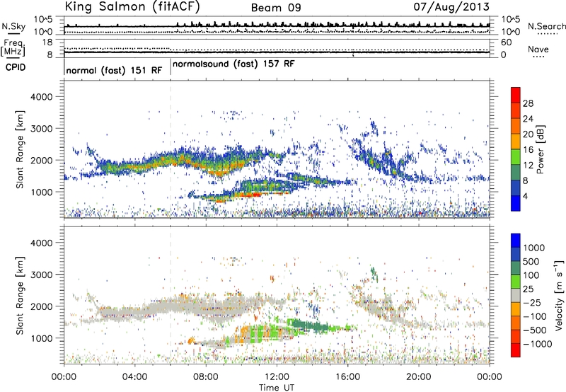Click the 'Slant Range [km]' label of Velocity panel
The width and height of the screenshot is (566, 392).
21,295
